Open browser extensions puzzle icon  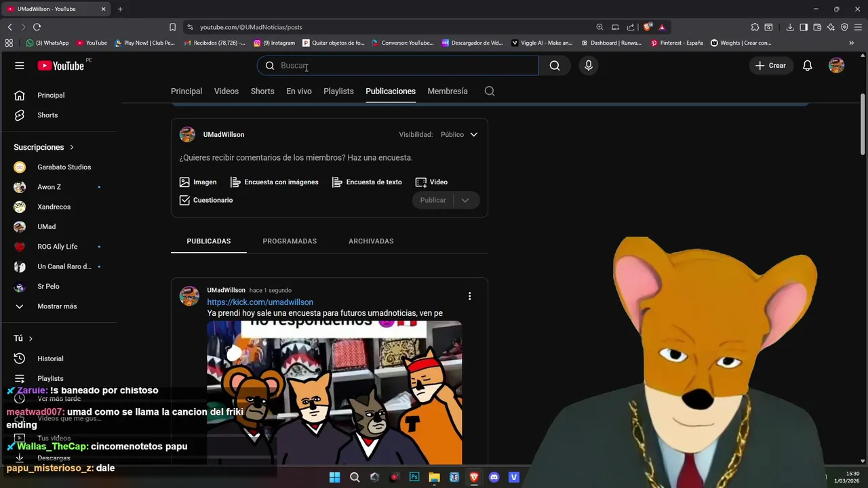tap(755, 27)
